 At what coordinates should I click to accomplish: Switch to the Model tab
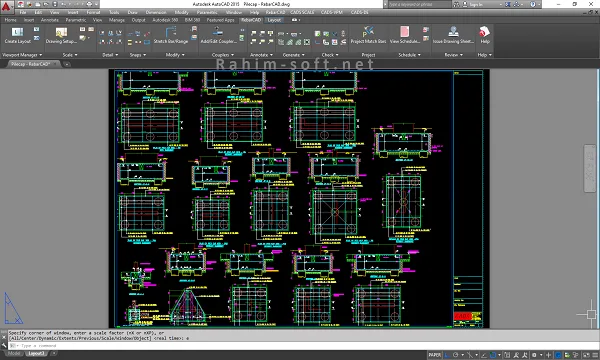[14, 353]
